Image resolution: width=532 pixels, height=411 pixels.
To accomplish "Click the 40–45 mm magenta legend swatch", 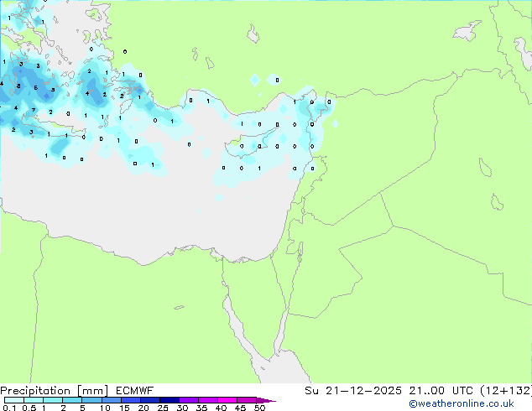I will [x=227, y=400].
